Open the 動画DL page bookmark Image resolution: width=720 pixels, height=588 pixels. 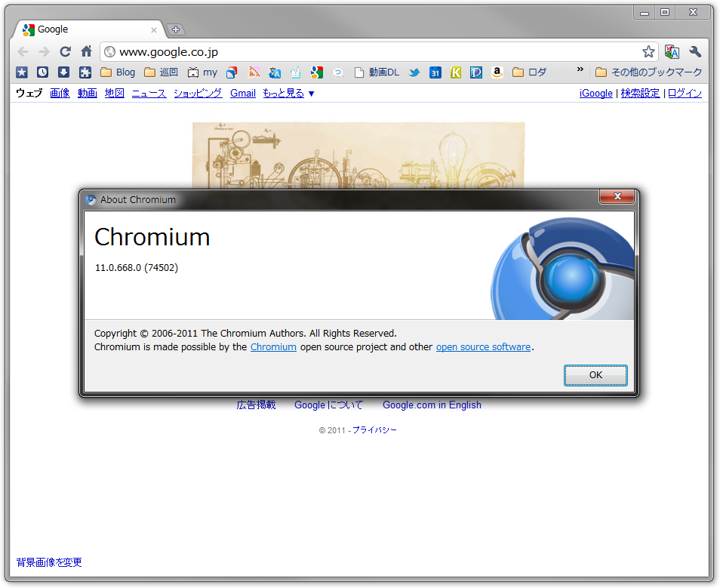tap(377, 72)
